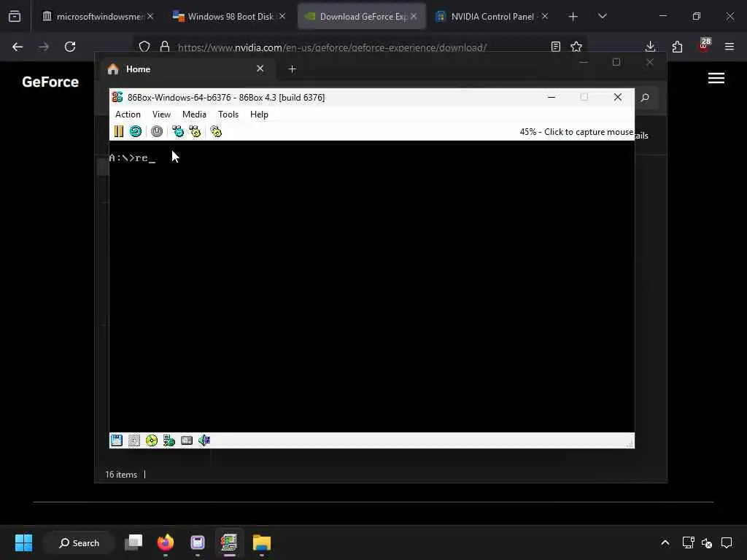
Task: Open File Explorer from the taskbar
Action: pyautogui.click(x=262, y=542)
